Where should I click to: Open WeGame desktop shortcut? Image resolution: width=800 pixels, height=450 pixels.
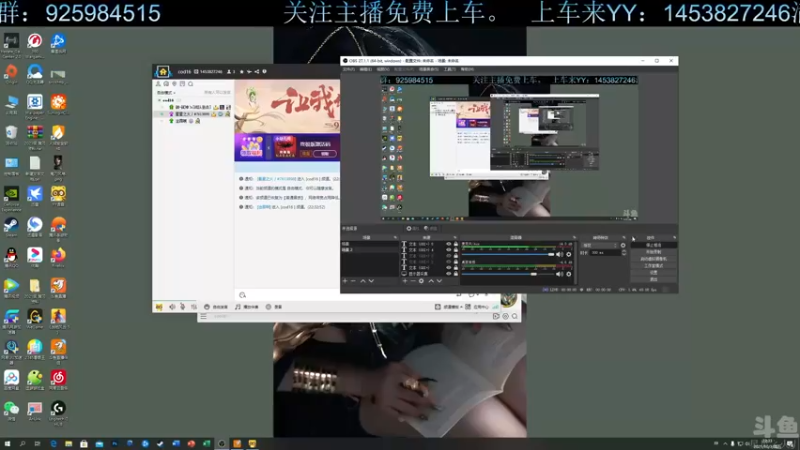[35, 318]
